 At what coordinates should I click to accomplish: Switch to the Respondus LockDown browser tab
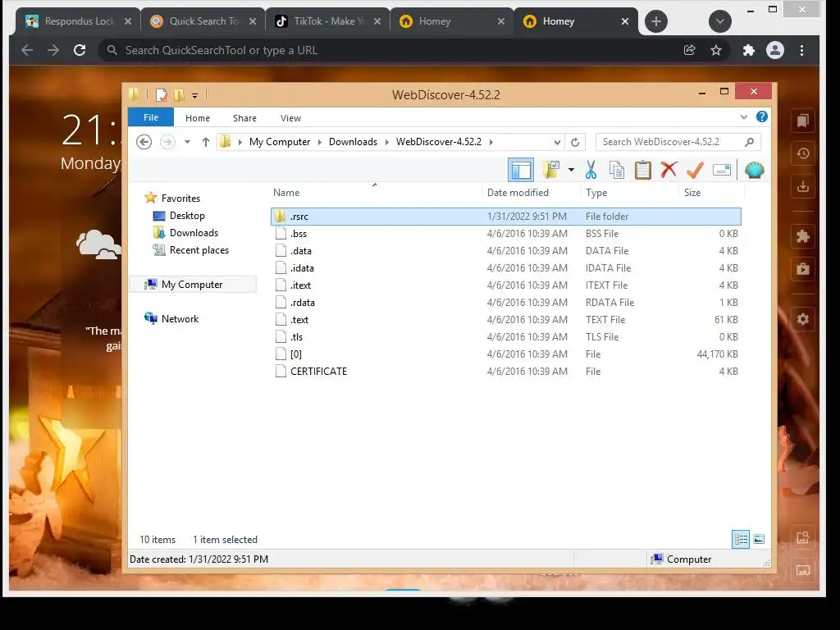click(x=79, y=21)
